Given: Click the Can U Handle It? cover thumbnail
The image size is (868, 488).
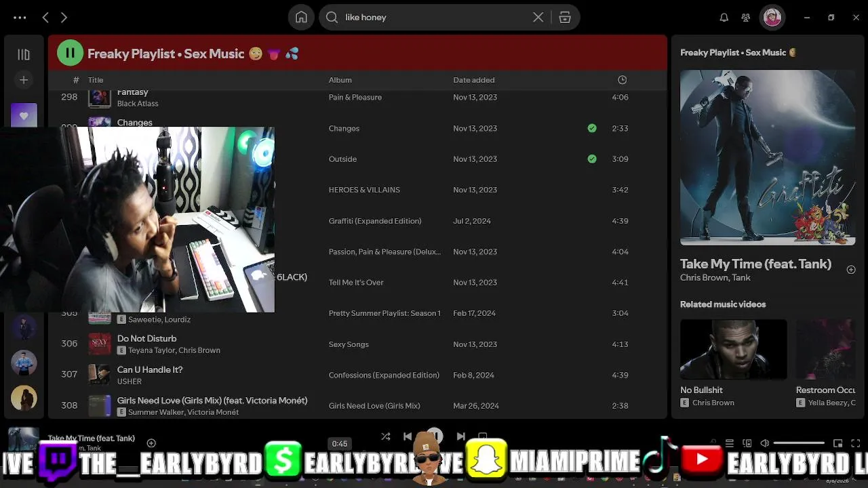Looking at the screenshot, I should pyautogui.click(x=100, y=375).
